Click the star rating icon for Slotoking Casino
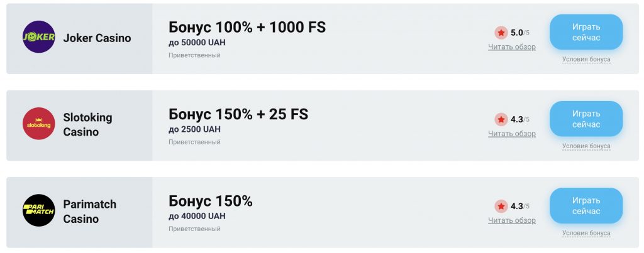Screen dimensions: 644x253 (501, 120)
